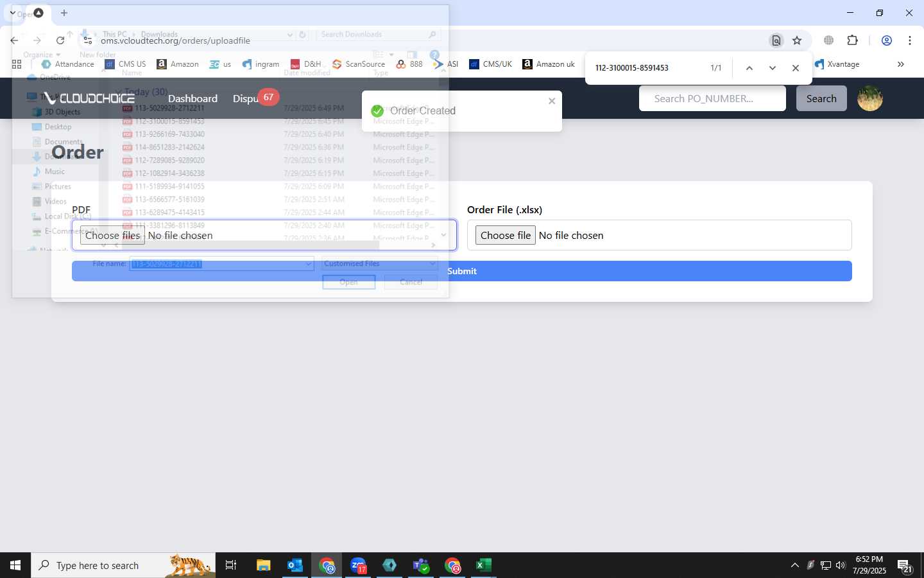Dismiss the Order Created notification

[x=552, y=101]
